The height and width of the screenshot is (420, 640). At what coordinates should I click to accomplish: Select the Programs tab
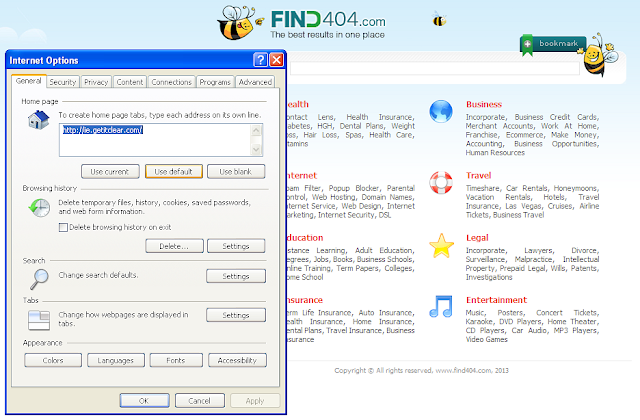click(215, 82)
